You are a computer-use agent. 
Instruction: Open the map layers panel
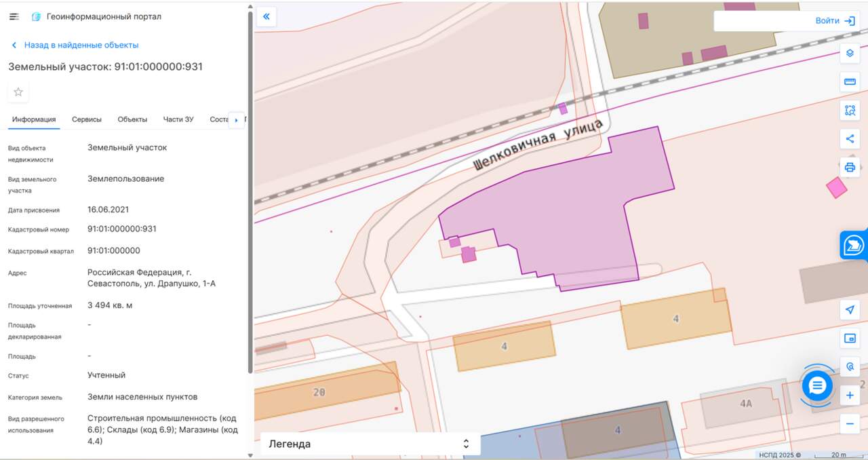850,54
